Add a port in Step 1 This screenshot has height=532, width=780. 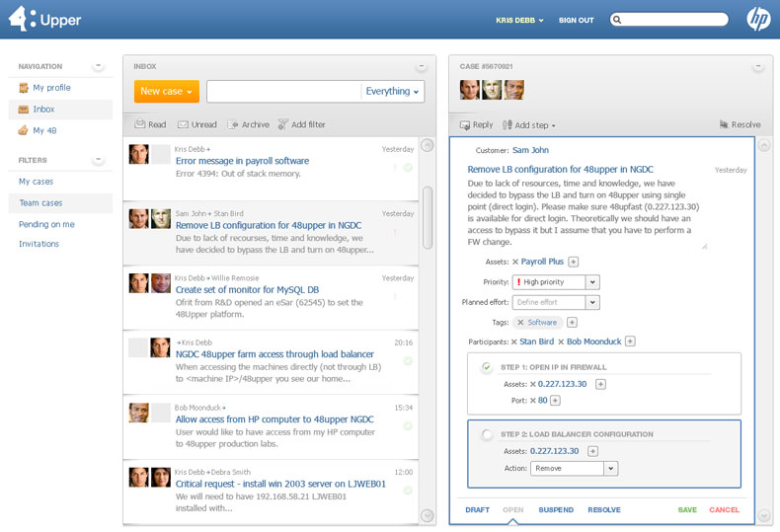[x=555, y=401]
